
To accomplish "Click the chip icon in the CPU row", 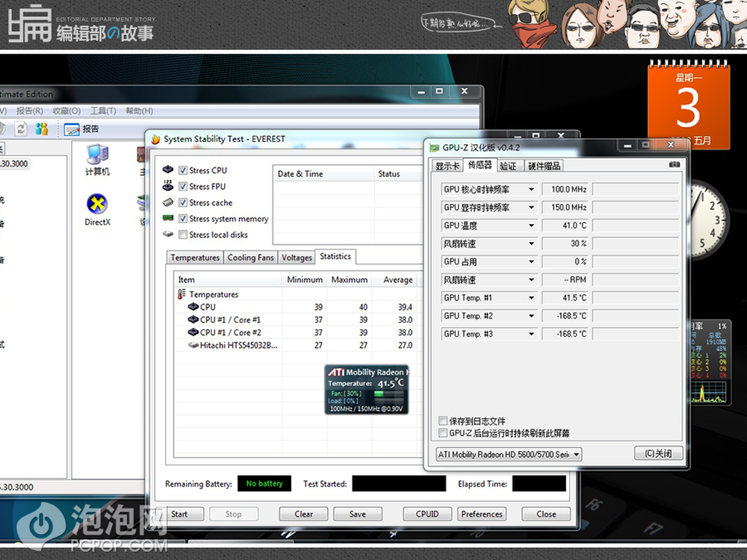I will (x=193, y=307).
